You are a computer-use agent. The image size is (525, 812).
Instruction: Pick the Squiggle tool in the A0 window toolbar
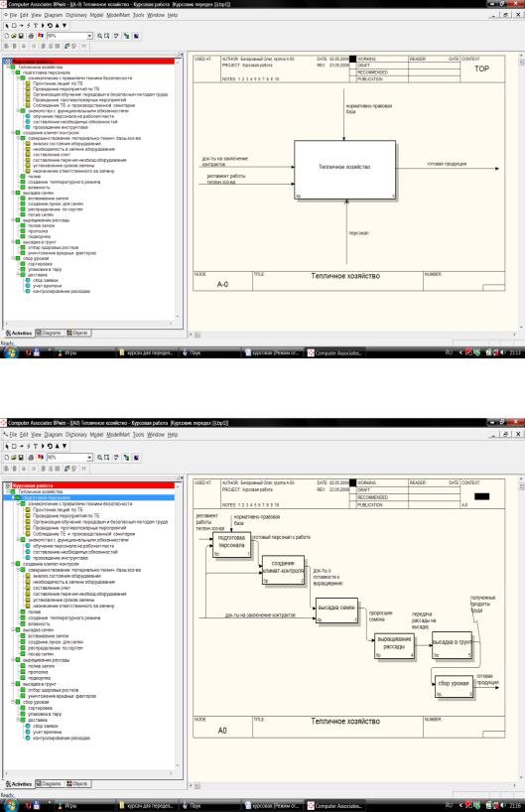[29, 446]
